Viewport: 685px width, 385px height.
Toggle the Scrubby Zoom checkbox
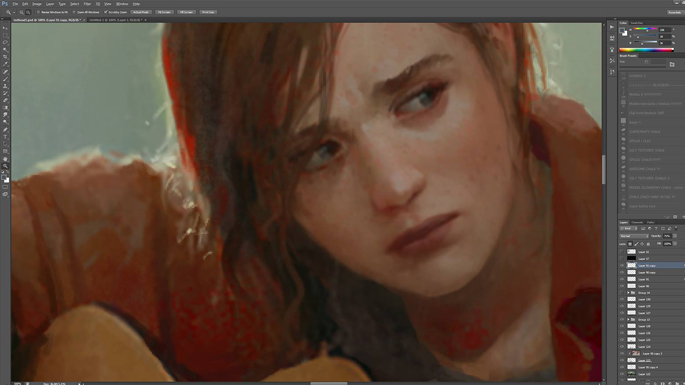106,12
